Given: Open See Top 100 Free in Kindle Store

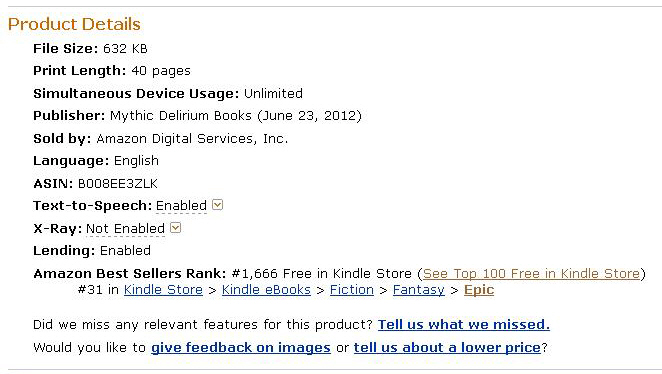Looking at the screenshot, I should (532, 274).
